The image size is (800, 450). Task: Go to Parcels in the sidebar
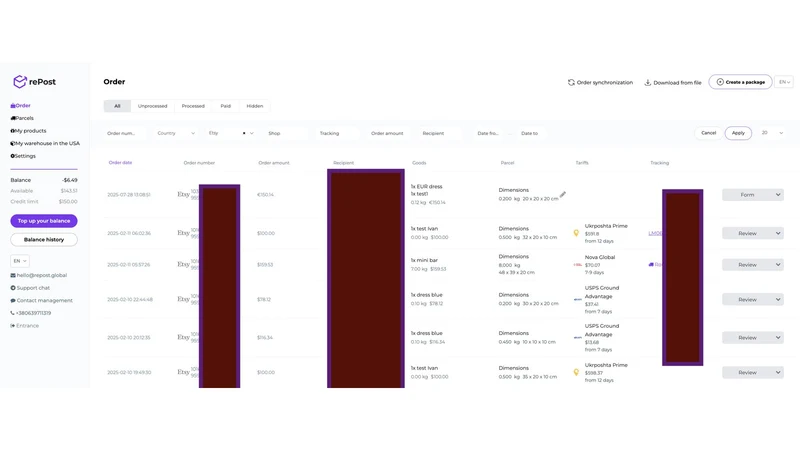coord(22,118)
